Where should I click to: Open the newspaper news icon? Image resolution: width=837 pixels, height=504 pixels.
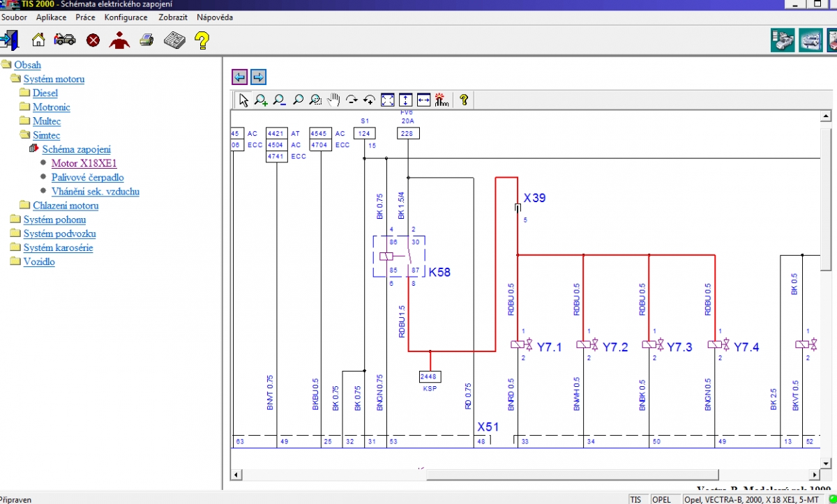pyautogui.click(x=174, y=40)
